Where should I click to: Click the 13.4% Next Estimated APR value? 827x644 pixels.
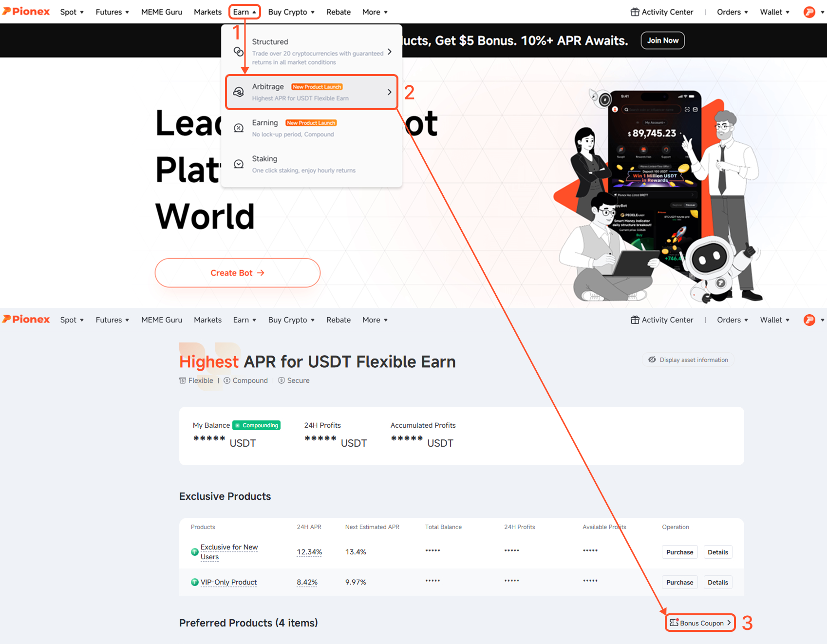356,552
